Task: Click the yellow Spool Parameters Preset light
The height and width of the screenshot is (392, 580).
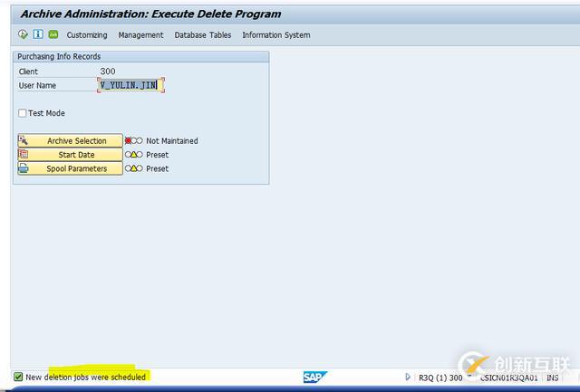Action: tap(134, 168)
